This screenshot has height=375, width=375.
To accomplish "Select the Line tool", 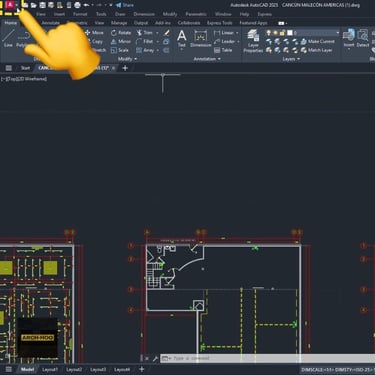I will click(8, 38).
